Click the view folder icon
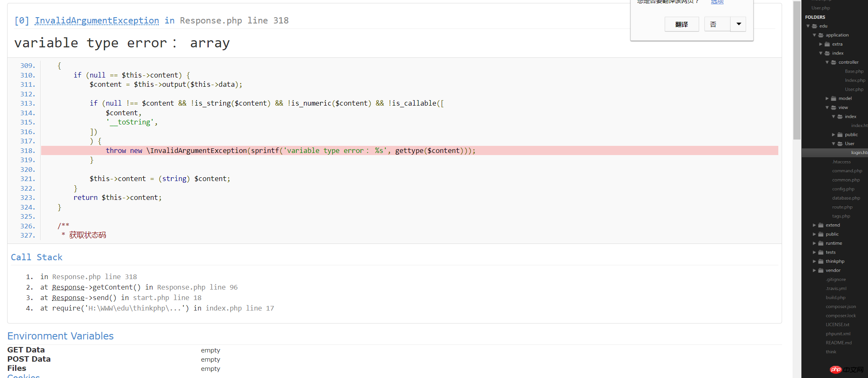 [x=834, y=108]
